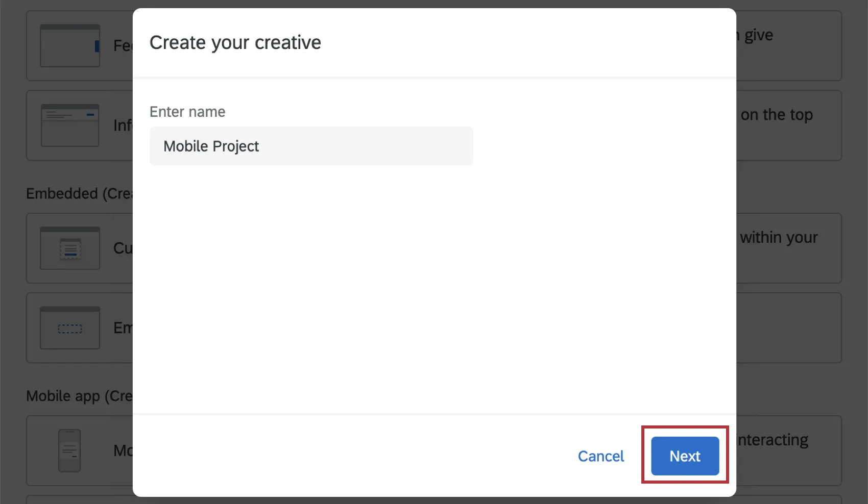Image resolution: width=868 pixels, height=504 pixels.
Task: Click the window-with-button icon on the top card
Action: [69, 45]
